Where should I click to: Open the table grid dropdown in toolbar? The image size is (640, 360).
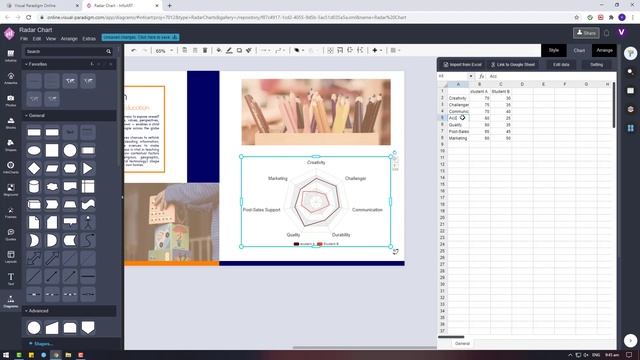click(395, 50)
